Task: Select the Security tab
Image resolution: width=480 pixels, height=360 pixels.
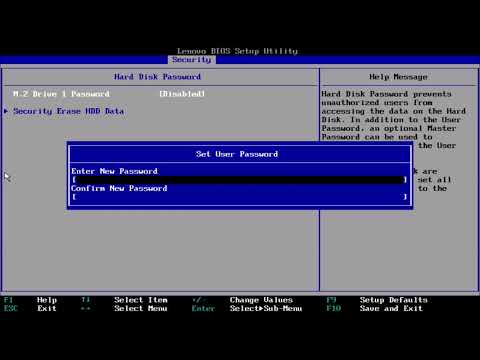Action: (x=192, y=60)
